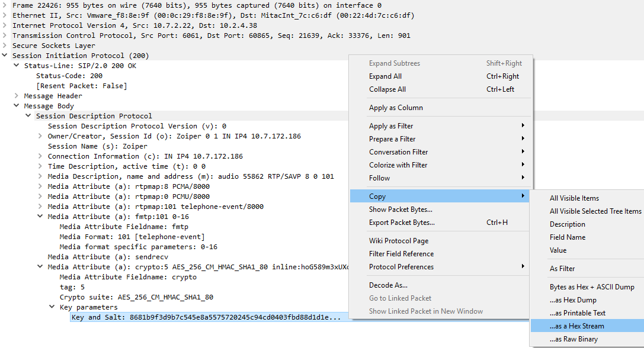
Task: Open 'Protocol Preferences' submenu
Action: tap(401, 267)
